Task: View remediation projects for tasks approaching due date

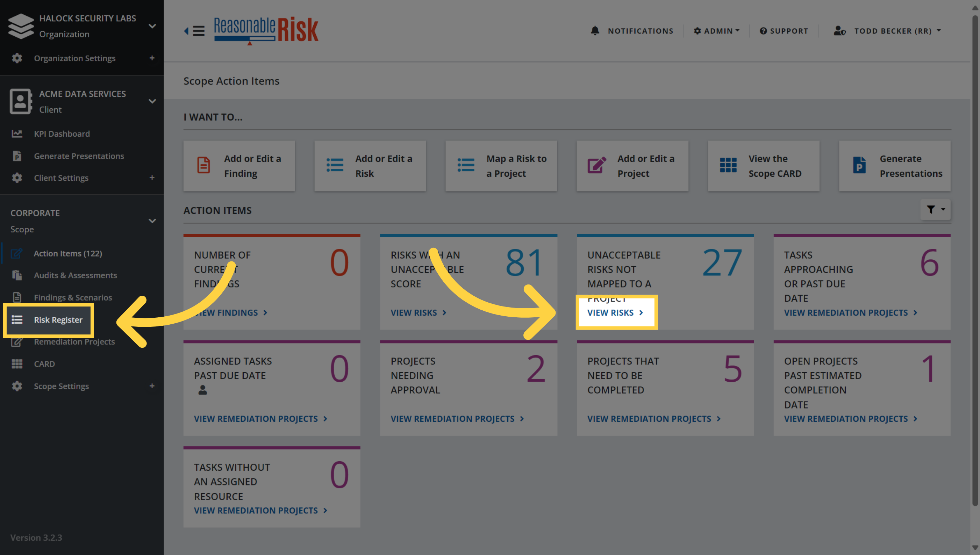Action: coord(850,312)
